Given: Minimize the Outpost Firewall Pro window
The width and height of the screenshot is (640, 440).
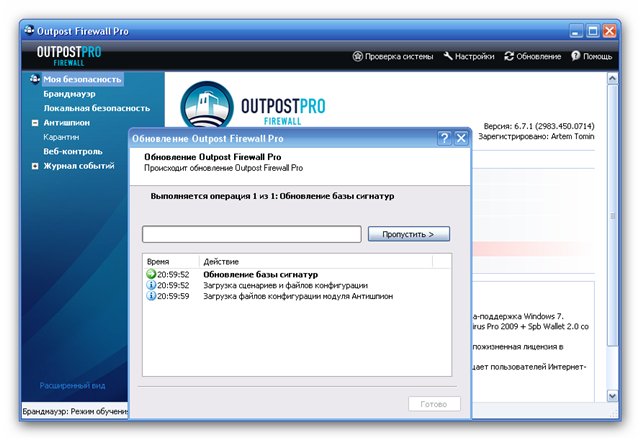Looking at the screenshot, I should [576, 31].
